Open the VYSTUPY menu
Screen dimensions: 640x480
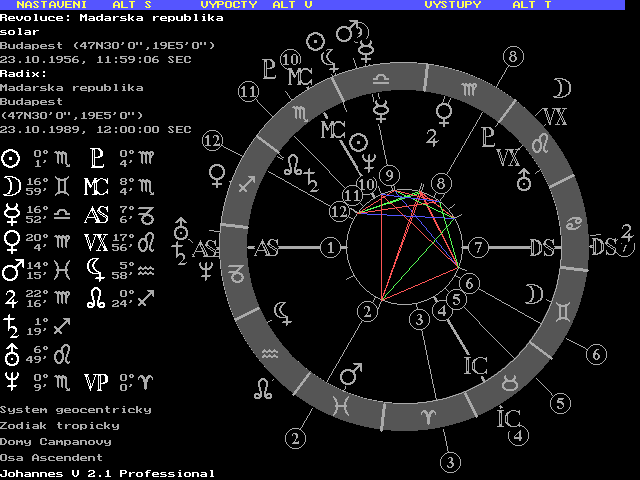(x=452, y=5)
